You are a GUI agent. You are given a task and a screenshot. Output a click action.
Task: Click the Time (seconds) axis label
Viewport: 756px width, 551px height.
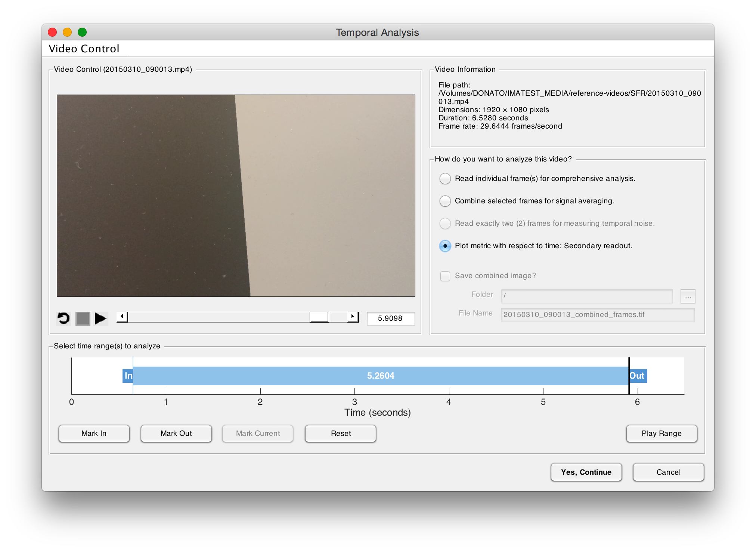click(378, 413)
